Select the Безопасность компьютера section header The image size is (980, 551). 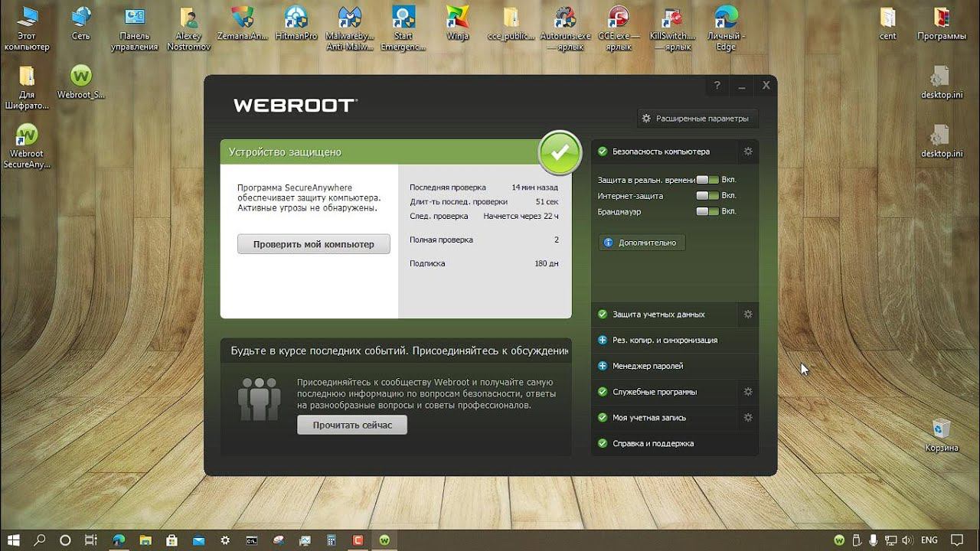tap(664, 152)
